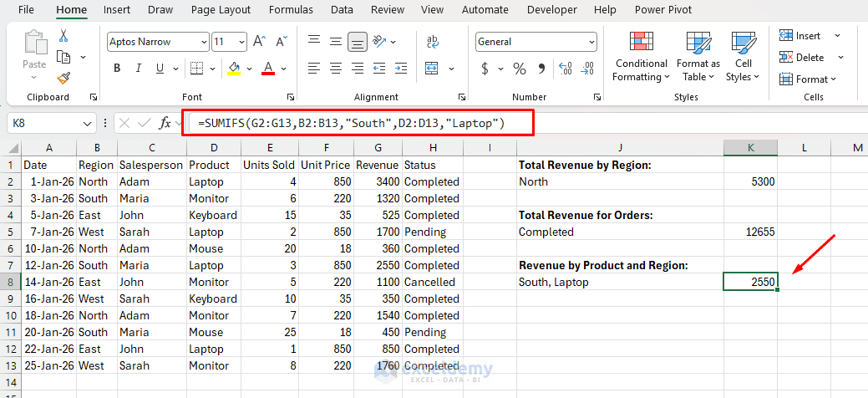Click the Insert cells button
The width and height of the screenshot is (868, 398).
(800, 35)
